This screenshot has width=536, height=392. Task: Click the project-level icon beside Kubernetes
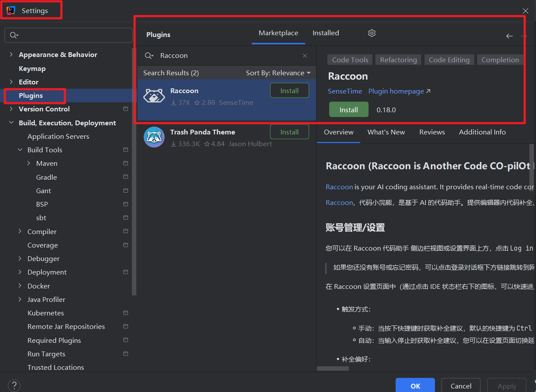[x=125, y=313]
